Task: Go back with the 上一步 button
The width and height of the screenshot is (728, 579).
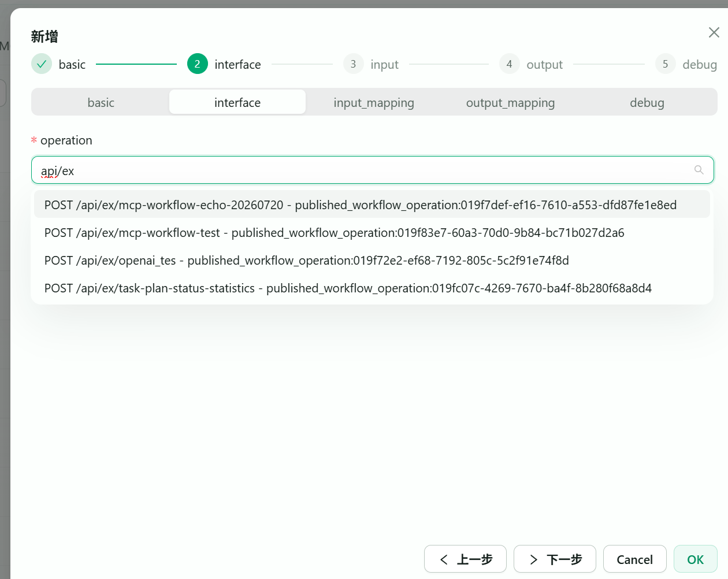Action: pyautogui.click(x=465, y=559)
